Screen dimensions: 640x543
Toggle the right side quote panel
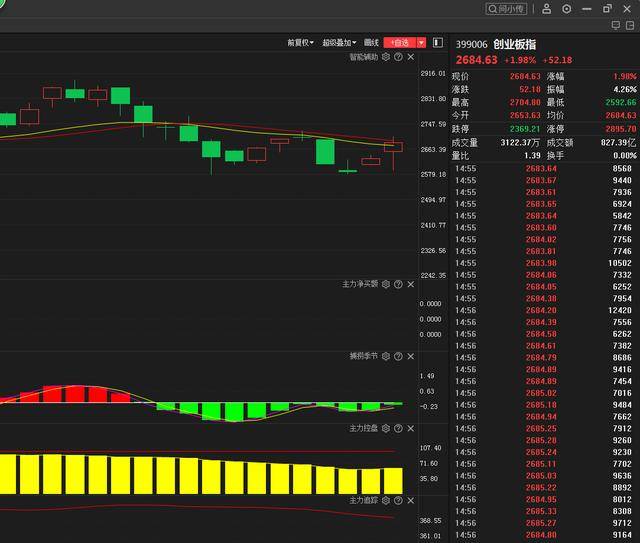[437, 42]
